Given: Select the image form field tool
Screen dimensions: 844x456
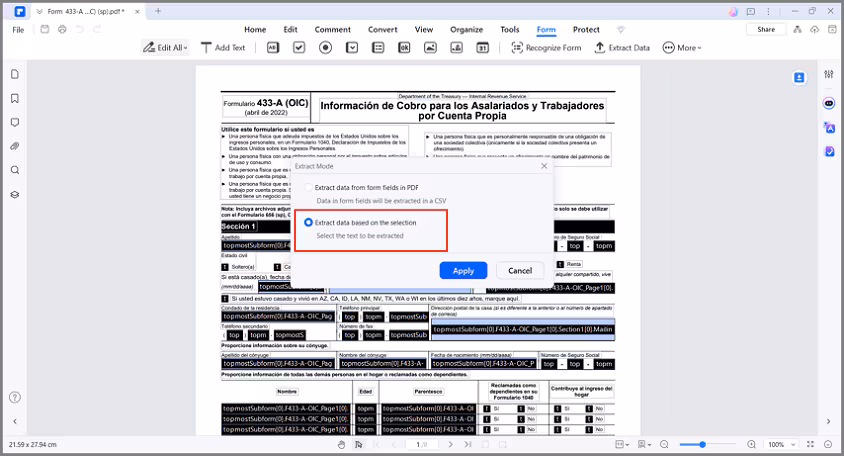Looking at the screenshot, I should [431, 48].
